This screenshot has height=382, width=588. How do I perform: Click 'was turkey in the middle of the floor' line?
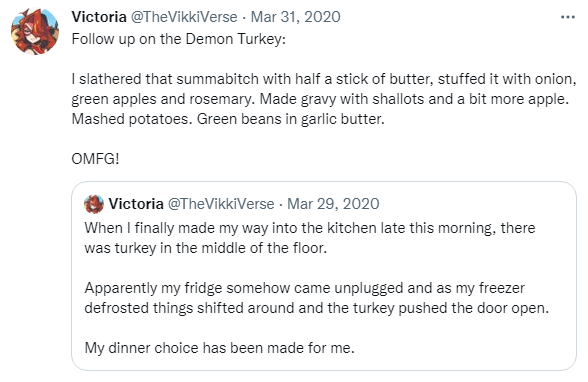(206, 248)
